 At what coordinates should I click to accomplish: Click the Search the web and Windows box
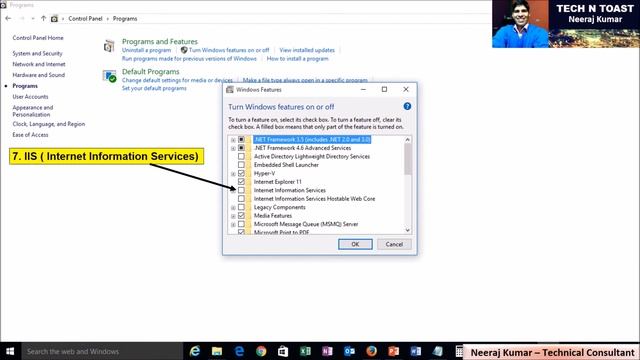point(102,351)
